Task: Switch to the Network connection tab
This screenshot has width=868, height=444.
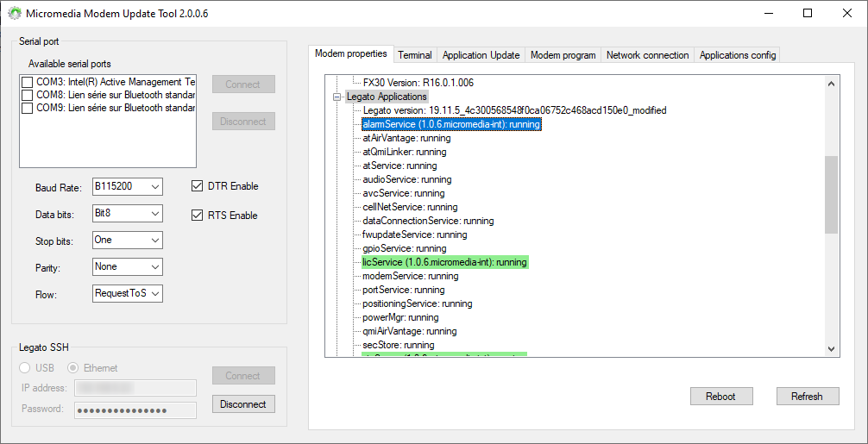Action: pos(647,55)
